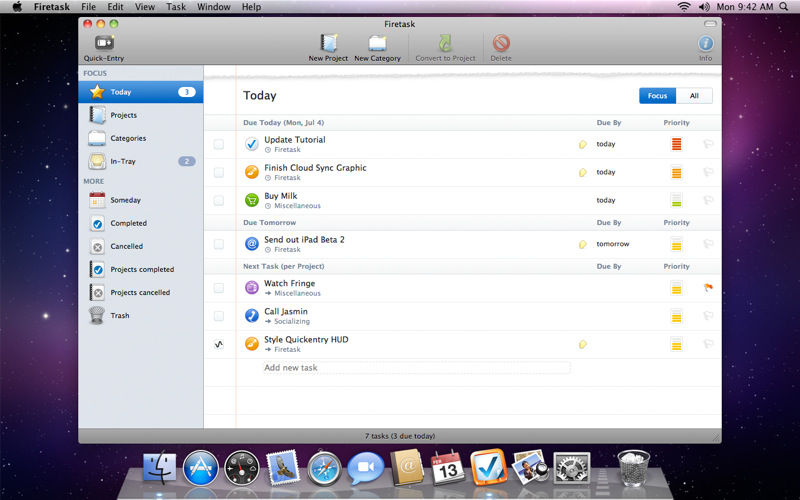The image size is (800, 500).
Task: Click the Add new task field
Action: click(x=416, y=368)
